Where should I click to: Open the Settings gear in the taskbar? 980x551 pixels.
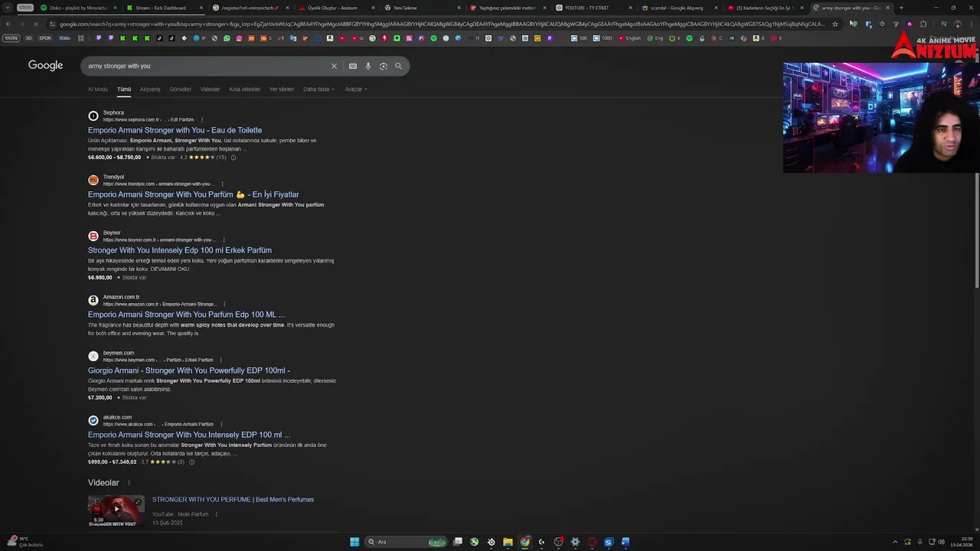pyautogui.click(x=575, y=542)
